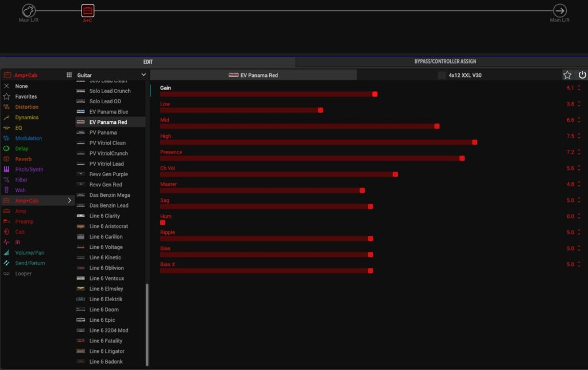Select the Distortion category icon
This screenshot has height=370, width=588.
[x=7, y=107]
